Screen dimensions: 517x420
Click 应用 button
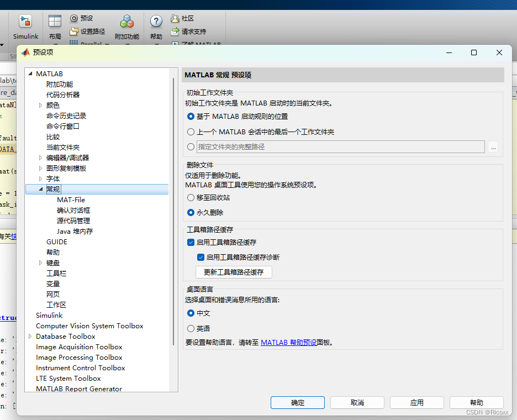click(x=417, y=403)
